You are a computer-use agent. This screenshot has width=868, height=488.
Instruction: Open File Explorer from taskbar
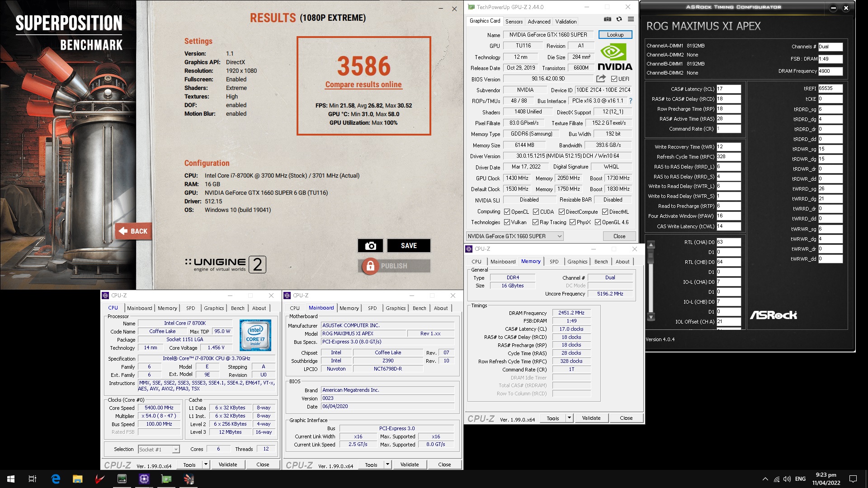[x=78, y=479]
